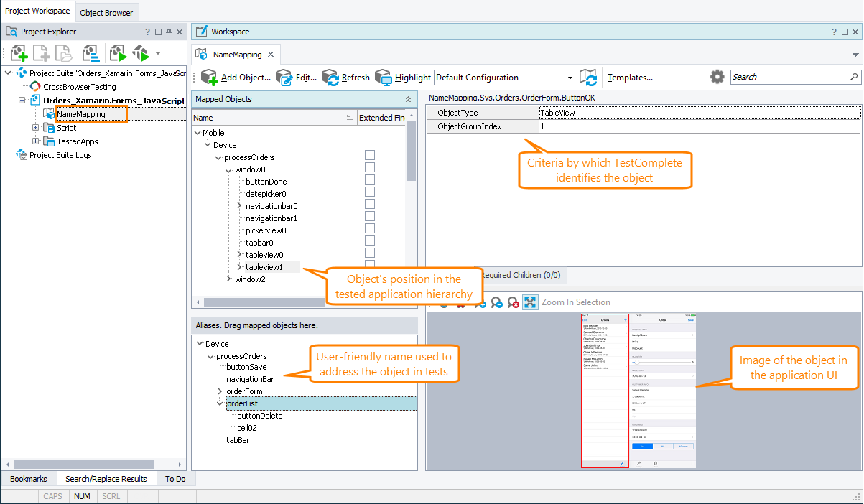Click the add new project icon in Project Explorer
The width and height of the screenshot is (864, 504).
(19, 53)
